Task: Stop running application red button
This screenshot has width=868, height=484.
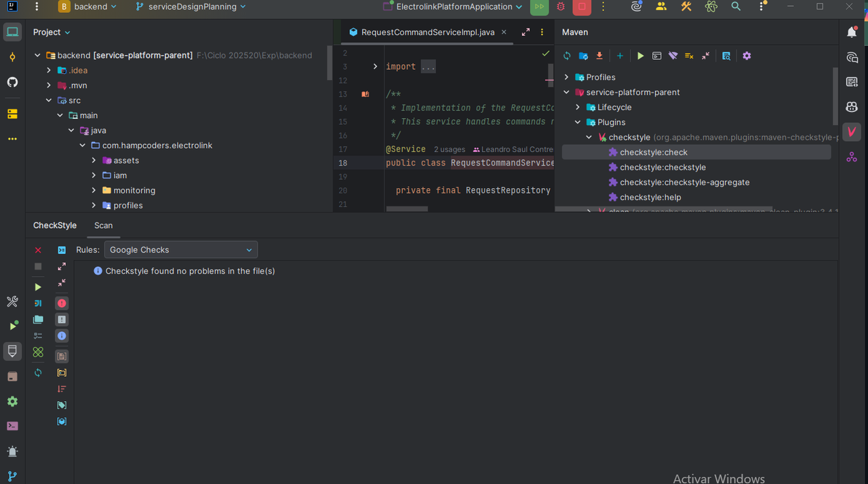Action: click(x=581, y=7)
